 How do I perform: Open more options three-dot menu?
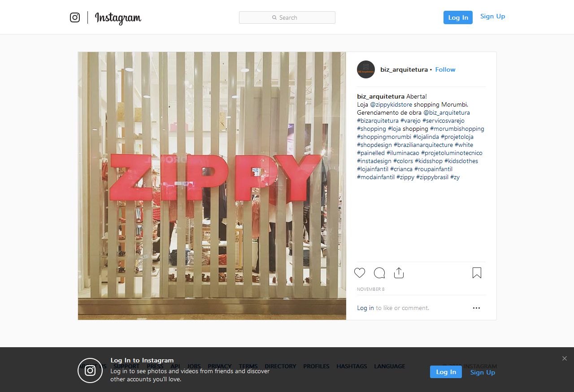coord(476,308)
